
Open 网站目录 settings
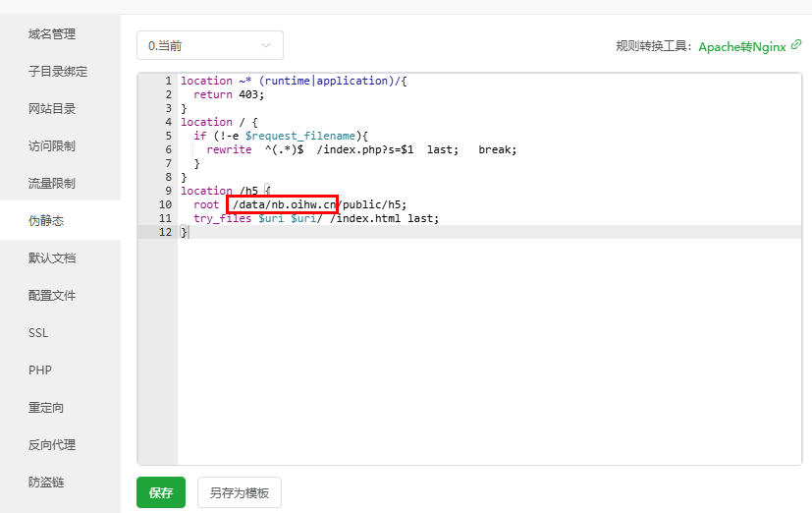point(52,109)
